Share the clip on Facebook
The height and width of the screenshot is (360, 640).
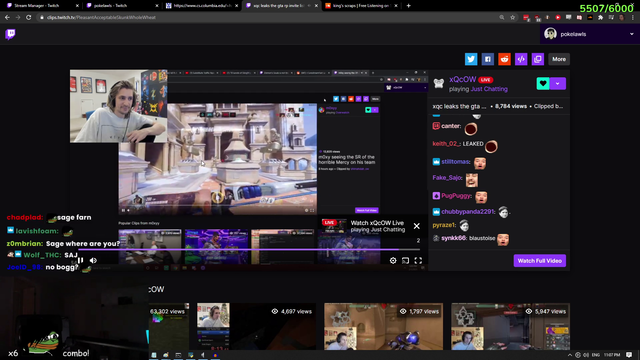487,59
